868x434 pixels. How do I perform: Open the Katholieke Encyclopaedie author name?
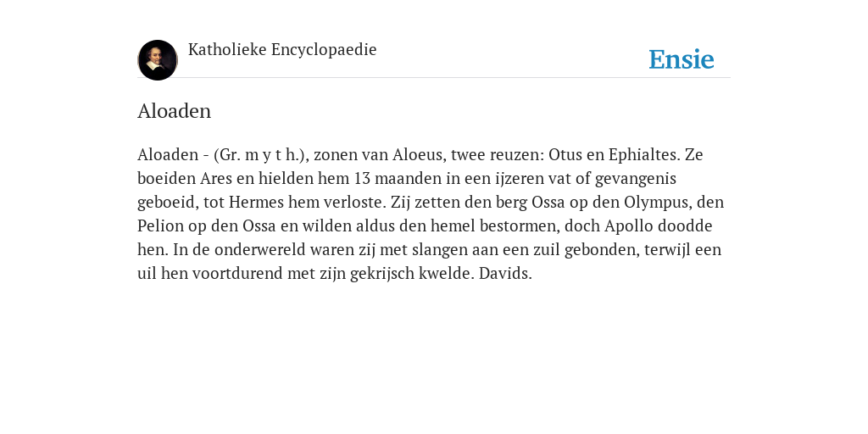tap(282, 49)
